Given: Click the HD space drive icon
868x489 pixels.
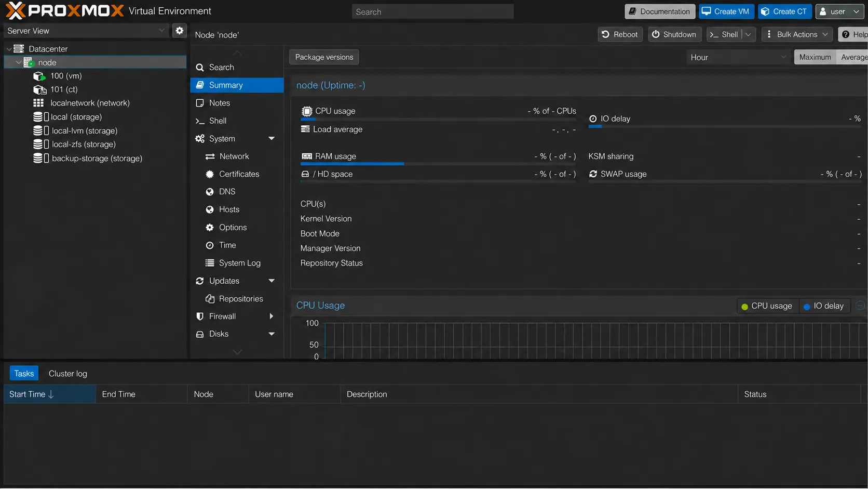Looking at the screenshot, I should click(x=305, y=174).
